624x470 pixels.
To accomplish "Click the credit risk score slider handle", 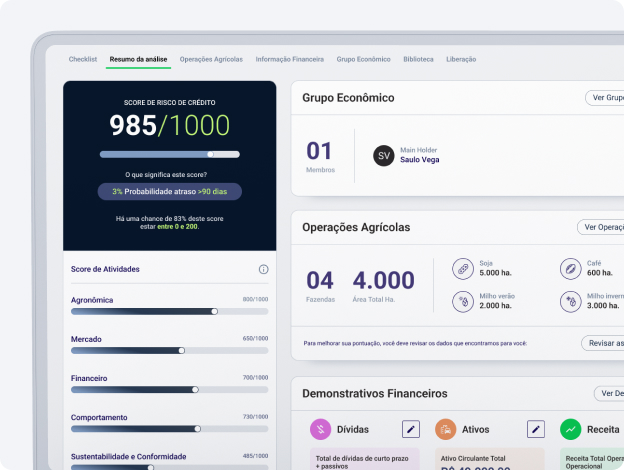I will click(x=210, y=154).
